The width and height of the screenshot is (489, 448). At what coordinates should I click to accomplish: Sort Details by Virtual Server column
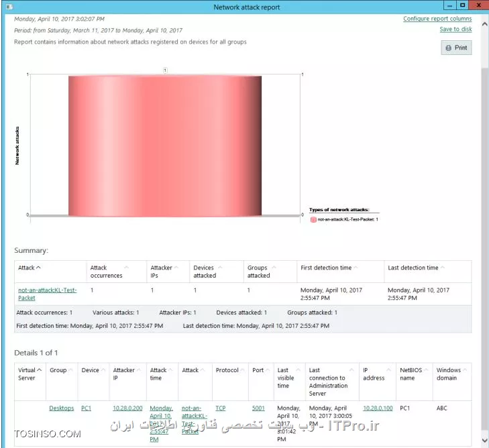click(30, 382)
